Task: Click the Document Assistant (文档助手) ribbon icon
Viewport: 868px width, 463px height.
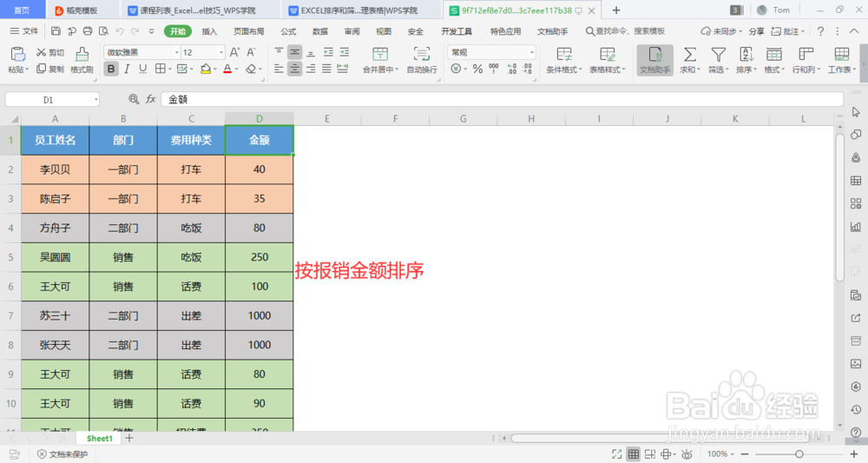Action: (x=654, y=60)
